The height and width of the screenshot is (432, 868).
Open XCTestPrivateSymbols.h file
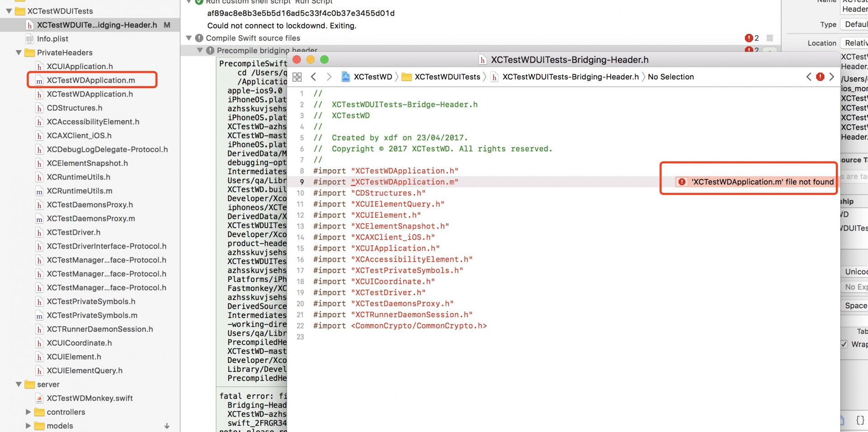(91, 301)
